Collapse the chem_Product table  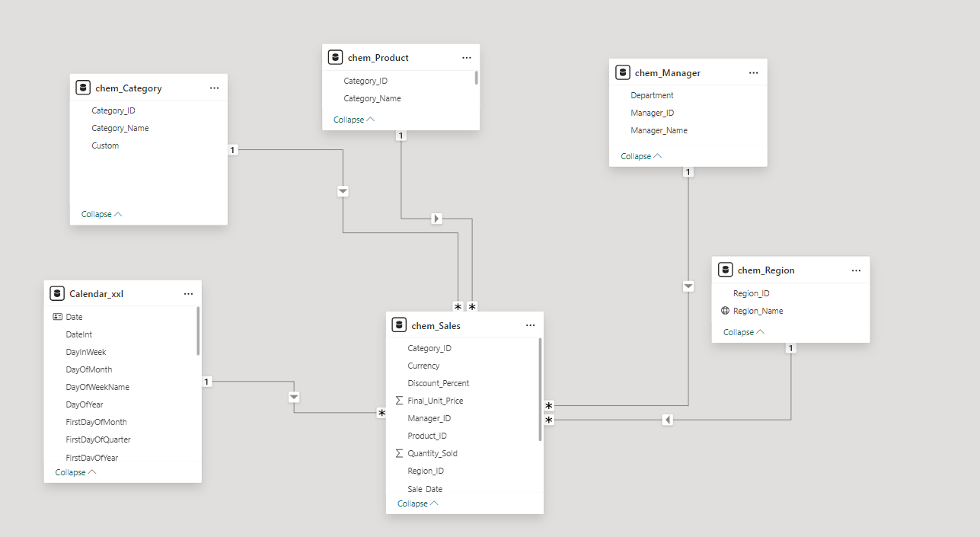click(x=354, y=120)
